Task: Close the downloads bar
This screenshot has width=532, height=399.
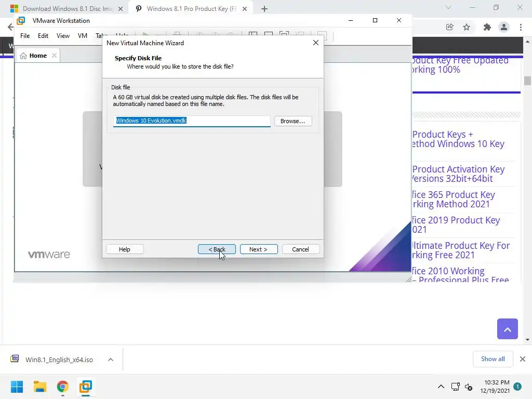Action: coord(523,359)
